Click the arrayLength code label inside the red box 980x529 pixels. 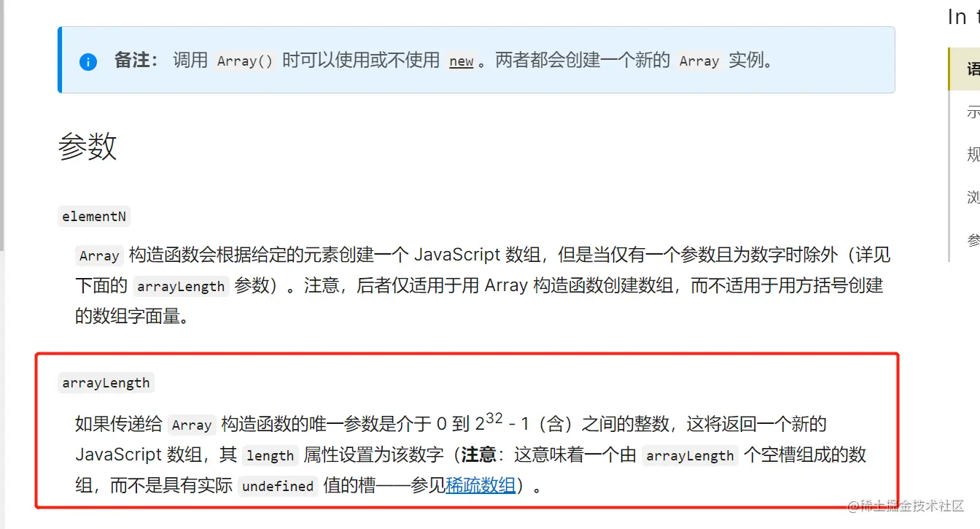(106, 382)
